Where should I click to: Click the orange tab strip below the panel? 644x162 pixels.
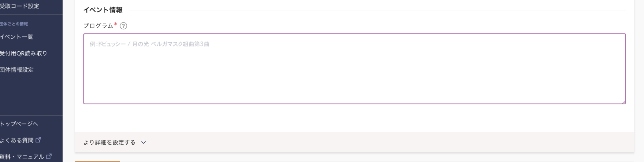(x=98, y=161)
